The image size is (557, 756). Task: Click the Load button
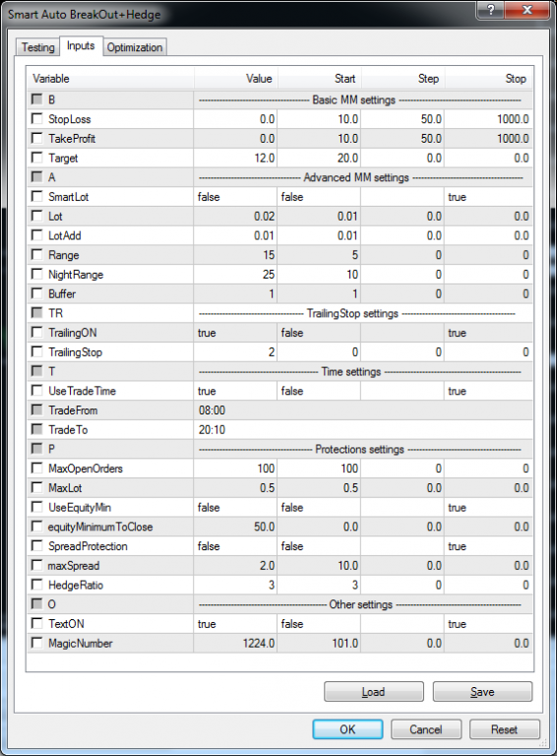373,692
